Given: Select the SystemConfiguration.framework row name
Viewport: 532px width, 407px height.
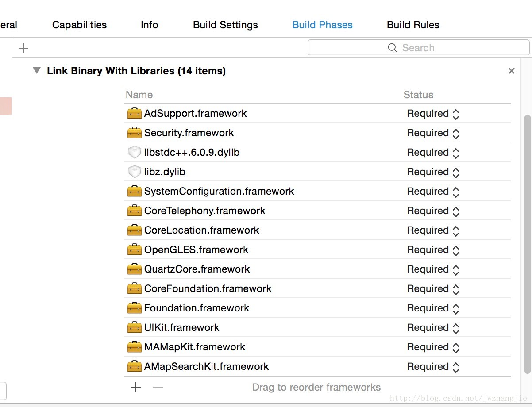Looking at the screenshot, I should [219, 192].
